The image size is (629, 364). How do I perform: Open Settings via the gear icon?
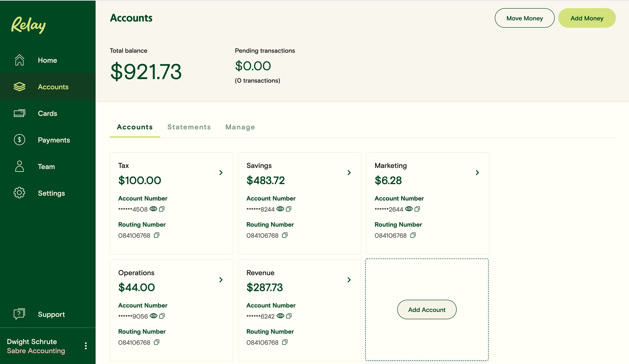pyautogui.click(x=19, y=193)
